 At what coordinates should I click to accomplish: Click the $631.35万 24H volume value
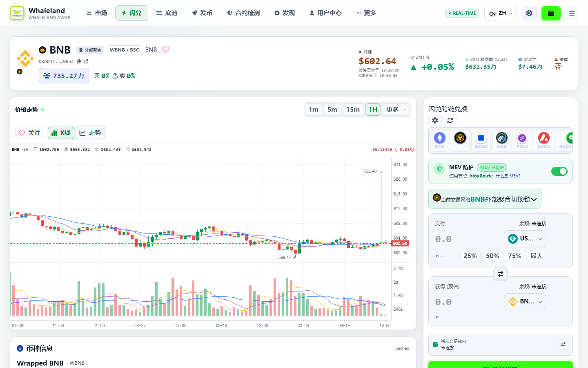click(x=481, y=67)
